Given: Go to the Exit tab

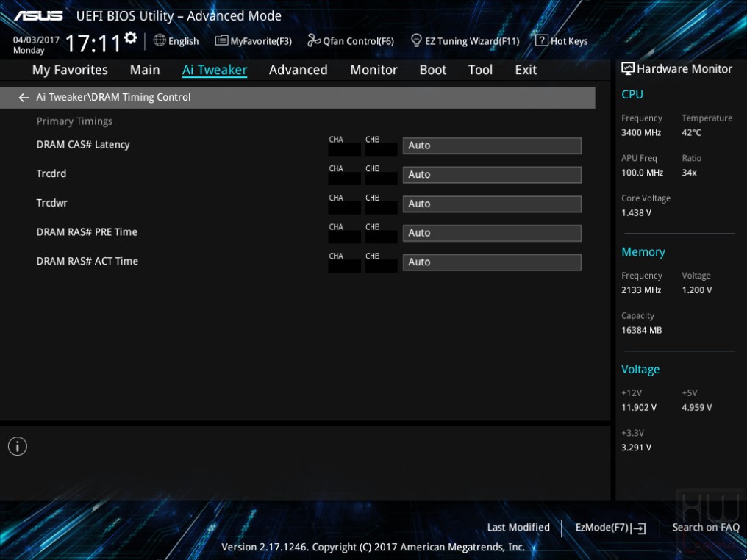Looking at the screenshot, I should tap(526, 70).
